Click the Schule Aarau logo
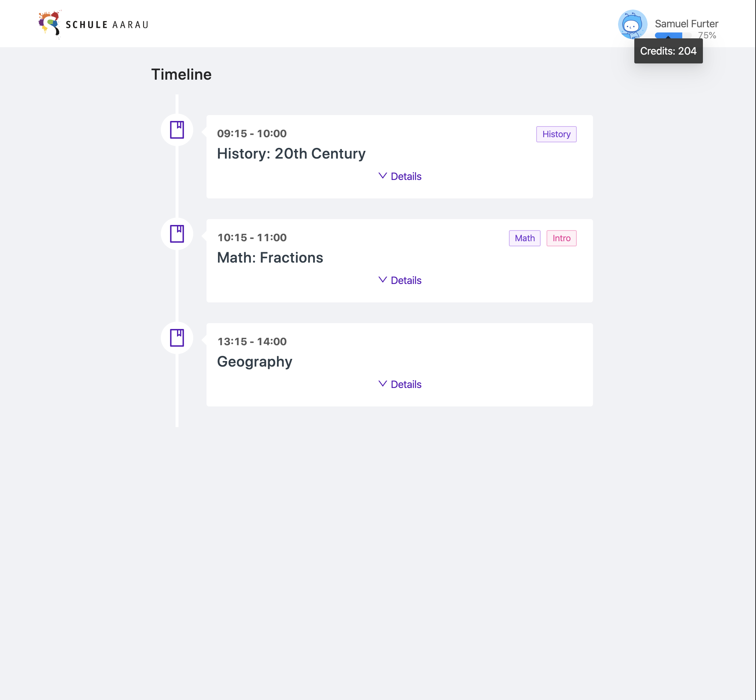The height and width of the screenshot is (700, 756). (x=93, y=25)
